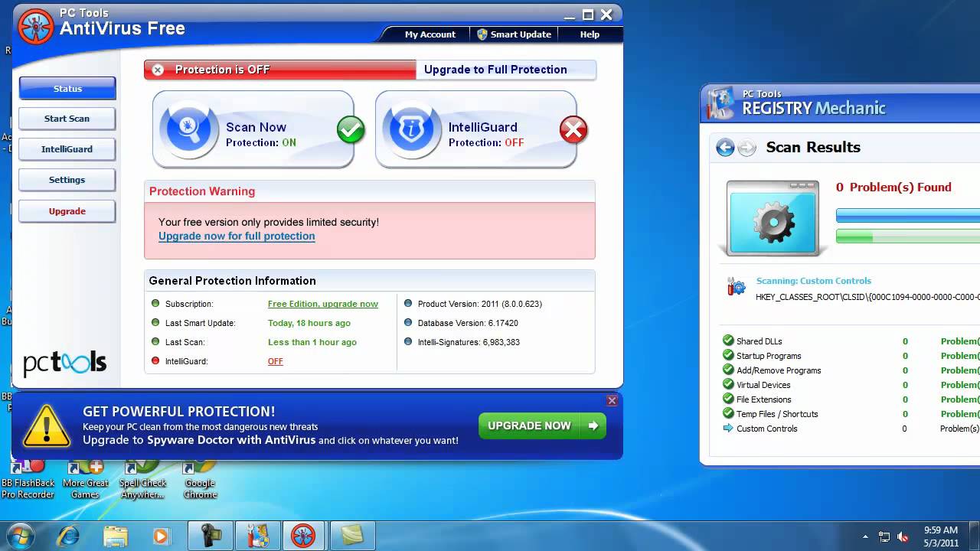Open Windows Media Player from taskbar

click(x=161, y=536)
